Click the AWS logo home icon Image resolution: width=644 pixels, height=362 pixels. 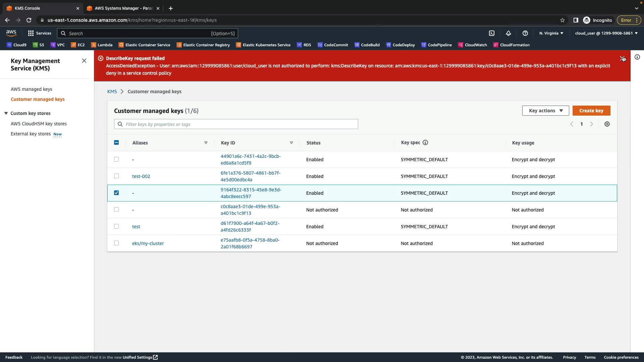[x=11, y=33]
